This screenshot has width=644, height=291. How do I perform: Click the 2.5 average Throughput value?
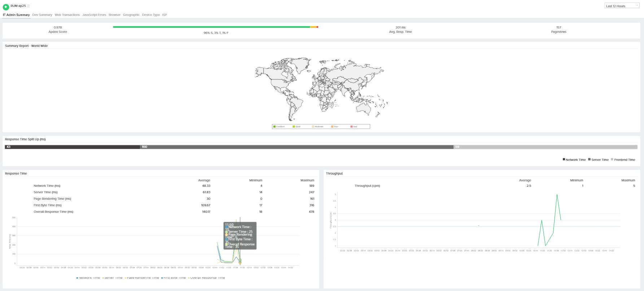tap(529, 186)
